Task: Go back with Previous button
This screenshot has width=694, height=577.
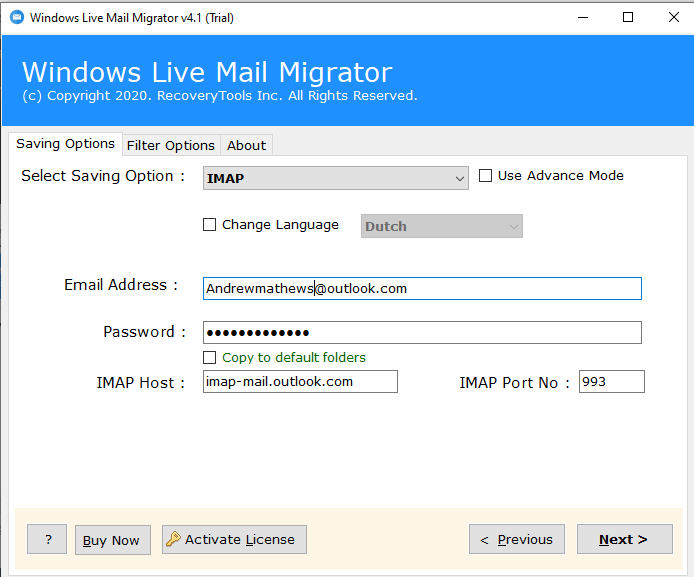Action: pyautogui.click(x=517, y=539)
